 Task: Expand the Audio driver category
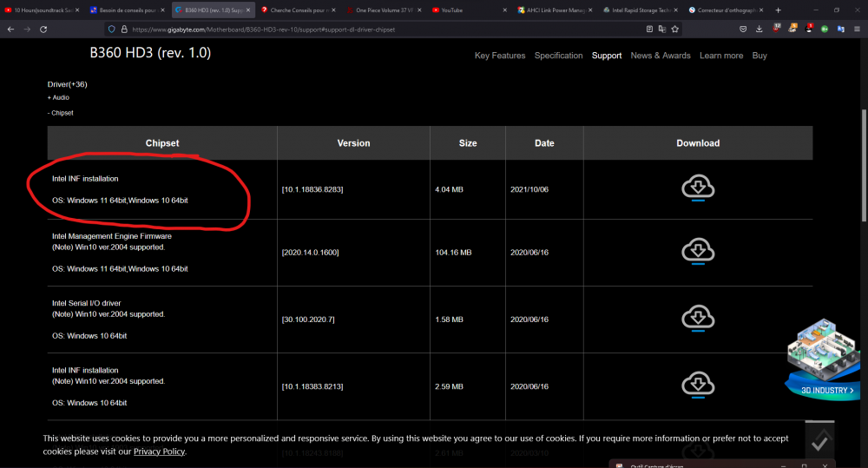coord(58,97)
